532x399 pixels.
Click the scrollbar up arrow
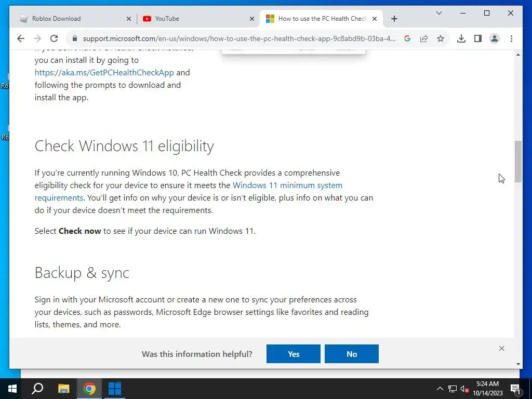(x=518, y=55)
